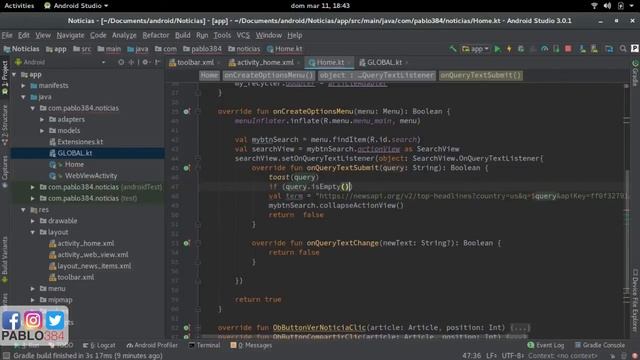Expand the models package
Image resolution: width=640 pixels, height=360 pixels.
click(x=42, y=131)
